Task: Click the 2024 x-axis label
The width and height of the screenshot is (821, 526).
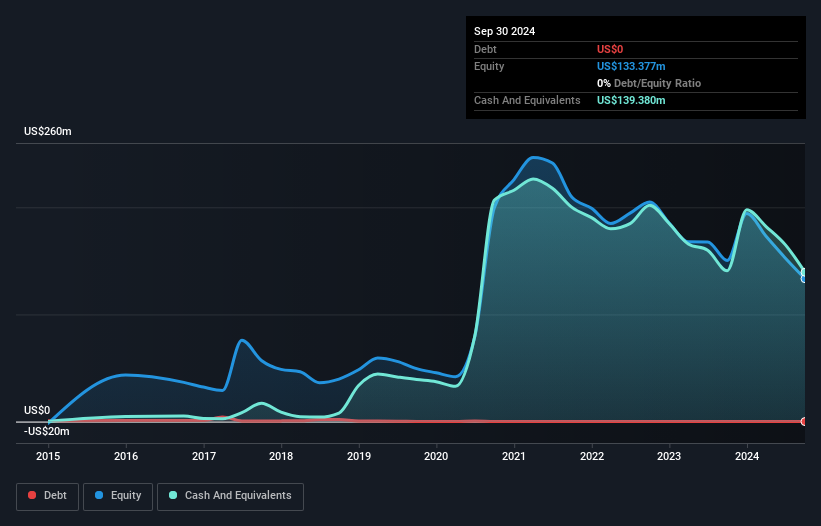Action: point(747,456)
